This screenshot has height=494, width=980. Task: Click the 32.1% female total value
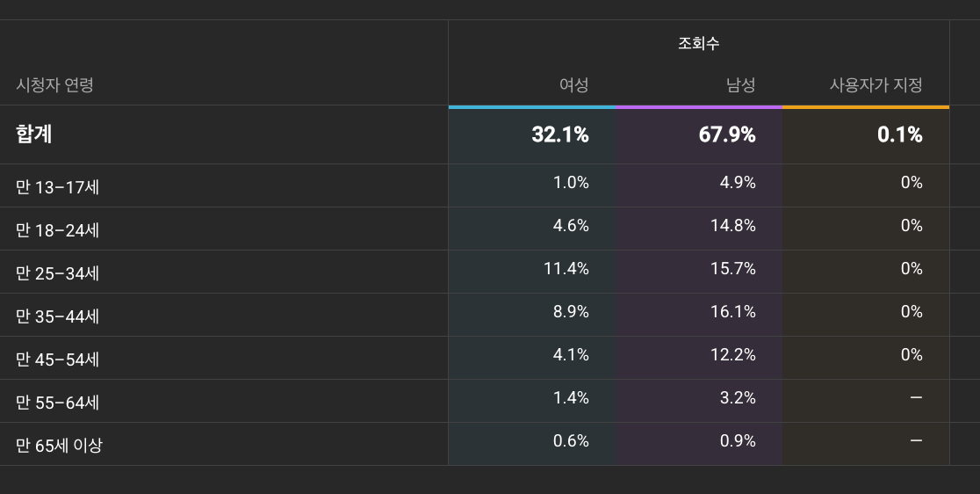pyautogui.click(x=559, y=134)
